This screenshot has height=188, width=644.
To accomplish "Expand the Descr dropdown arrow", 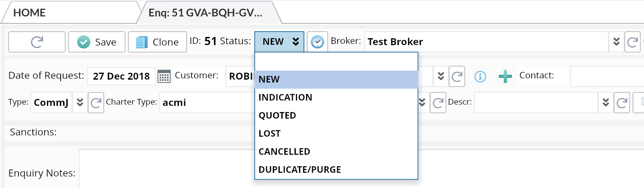I will pos(605,103).
